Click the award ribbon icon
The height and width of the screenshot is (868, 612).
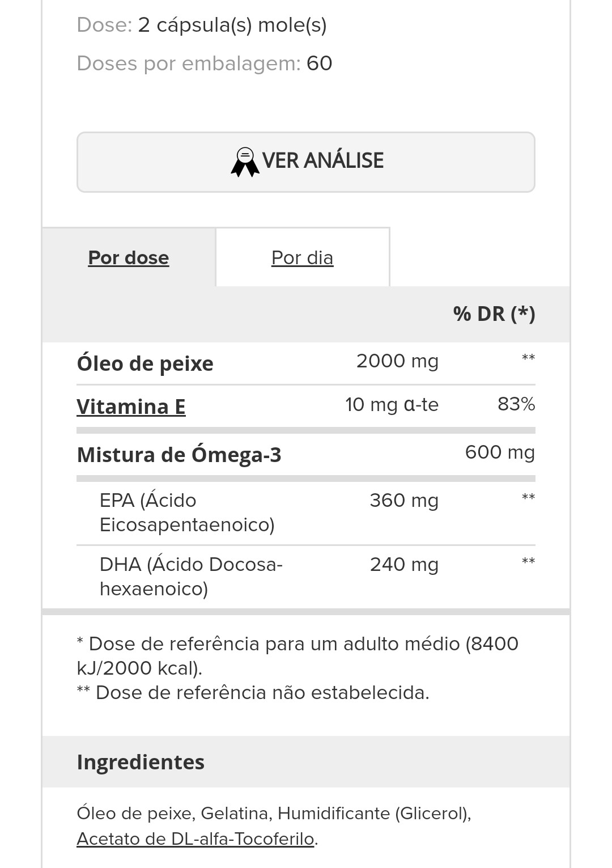click(245, 162)
